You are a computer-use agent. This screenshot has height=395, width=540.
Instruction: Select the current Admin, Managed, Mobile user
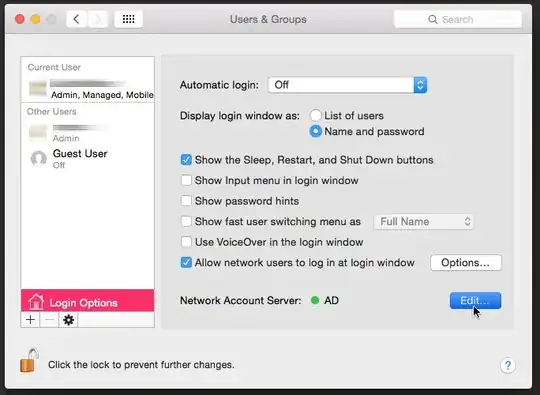point(87,89)
